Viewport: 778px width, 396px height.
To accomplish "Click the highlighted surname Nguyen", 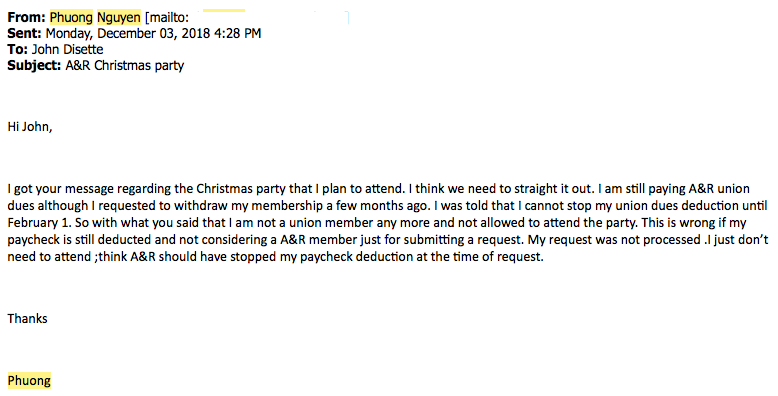I will 119,18.
